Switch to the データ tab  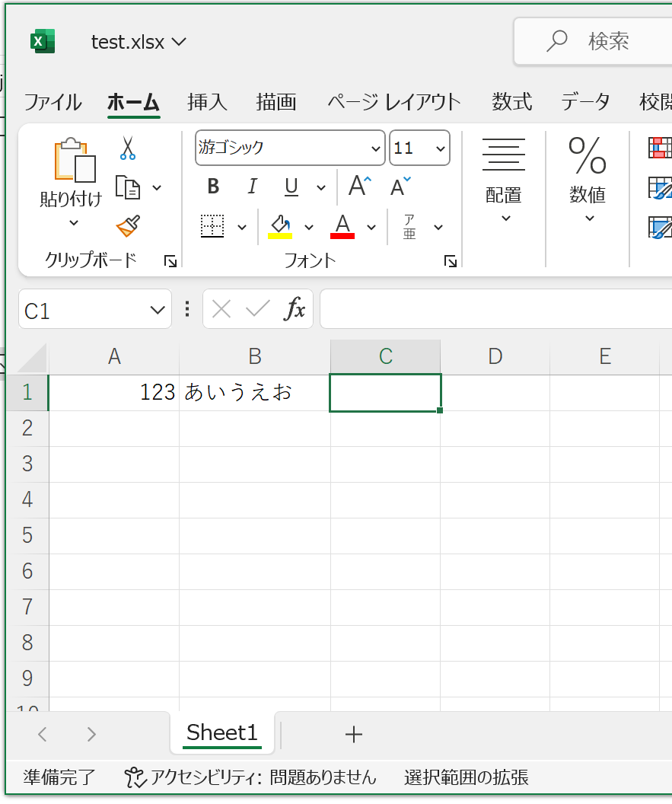point(585,102)
